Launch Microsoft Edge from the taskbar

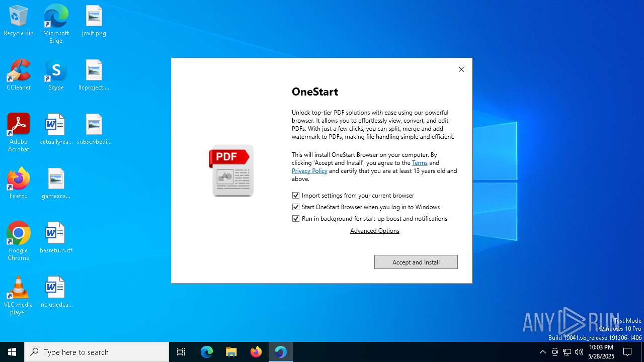[x=207, y=352]
